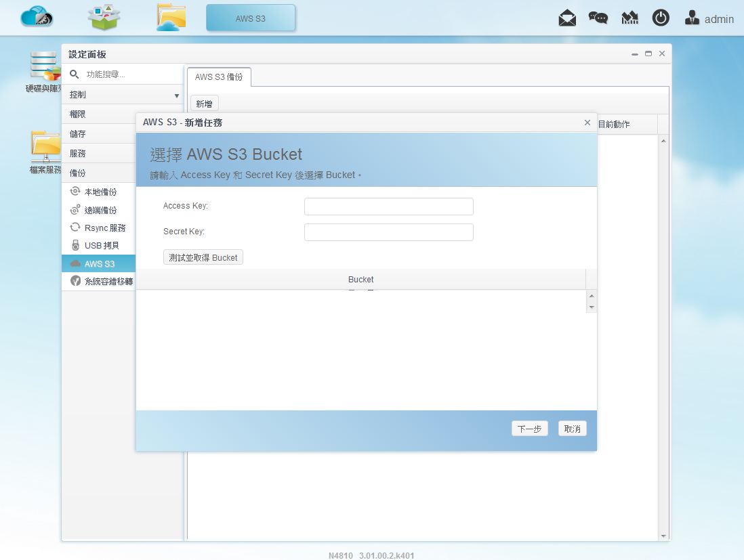The height and width of the screenshot is (560, 744).
Task: Close the AWS S3 新增任務 dialog
Action: (587, 123)
